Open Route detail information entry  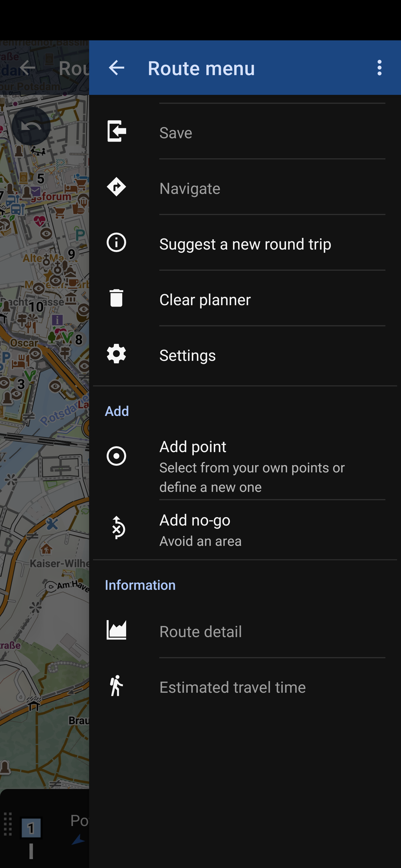(x=201, y=632)
